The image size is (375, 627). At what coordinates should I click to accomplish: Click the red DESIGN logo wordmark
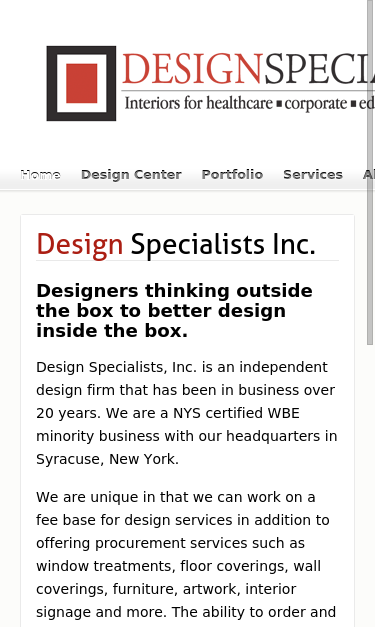click(192, 69)
